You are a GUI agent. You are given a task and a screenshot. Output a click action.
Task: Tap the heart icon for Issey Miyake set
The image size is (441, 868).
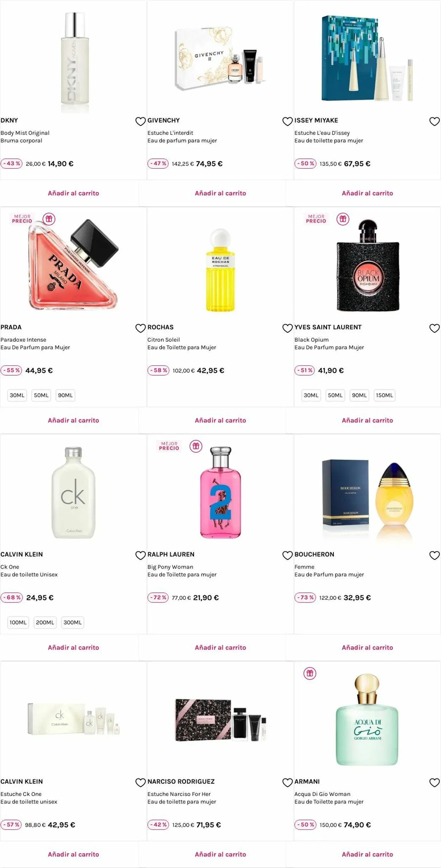point(434,121)
